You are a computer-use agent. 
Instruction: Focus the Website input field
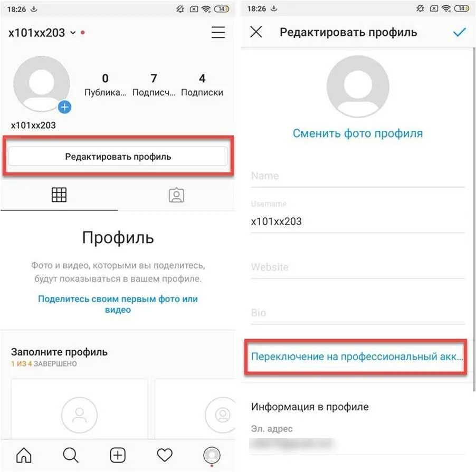point(358,267)
